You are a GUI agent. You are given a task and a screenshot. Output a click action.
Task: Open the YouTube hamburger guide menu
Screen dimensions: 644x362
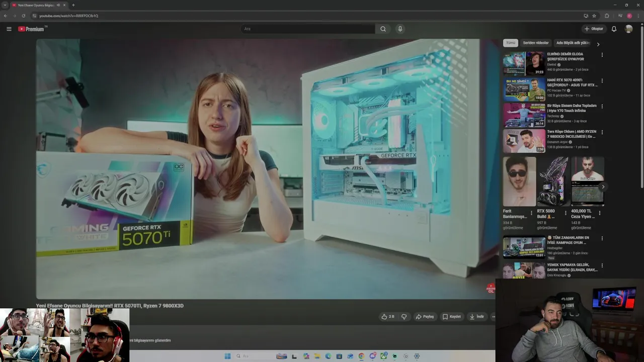click(x=9, y=29)
